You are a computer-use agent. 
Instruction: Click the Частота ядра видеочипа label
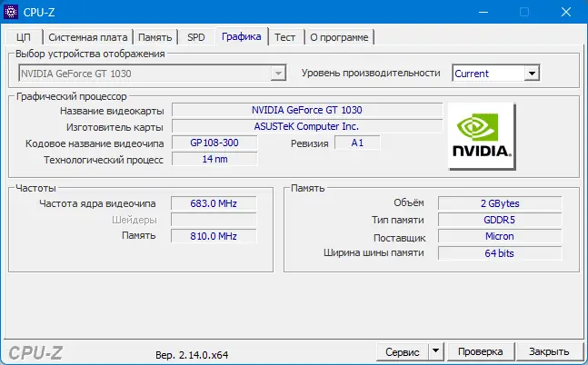pyautogui.click(x=97, y=203)
